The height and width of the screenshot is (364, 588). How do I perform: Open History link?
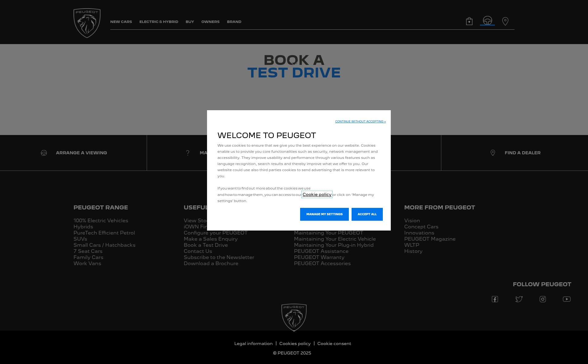point(413,251)
